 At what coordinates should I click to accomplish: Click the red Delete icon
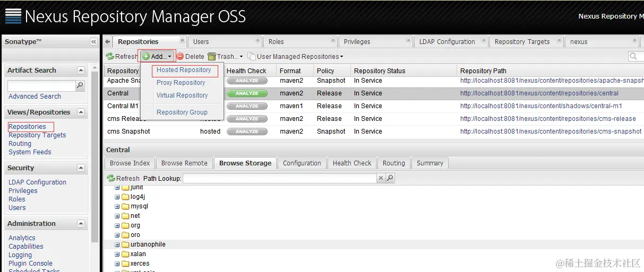pos(180,56)
